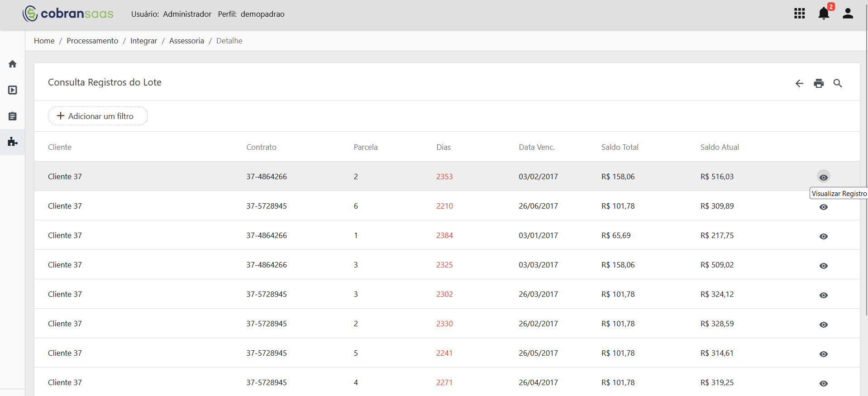Navigate to Assessoria in breadcrumb

186,41
